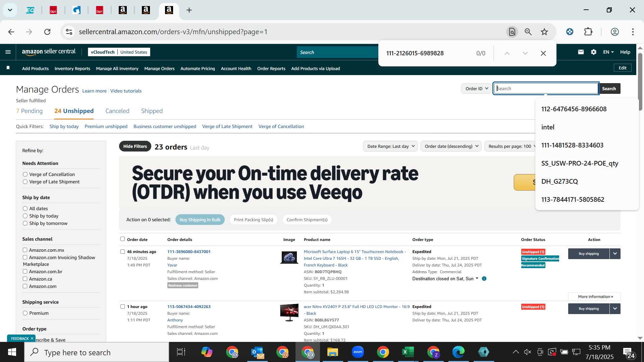Tick the select-all orders header checkbox
The height and width of the screenshot is (362, 644).
(x=122, y=239)
